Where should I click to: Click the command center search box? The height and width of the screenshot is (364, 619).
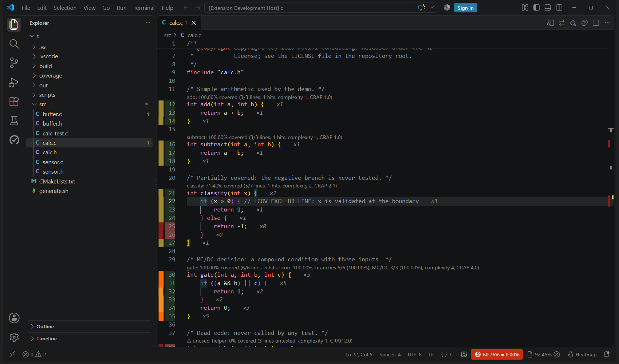(x=309, y=8)
